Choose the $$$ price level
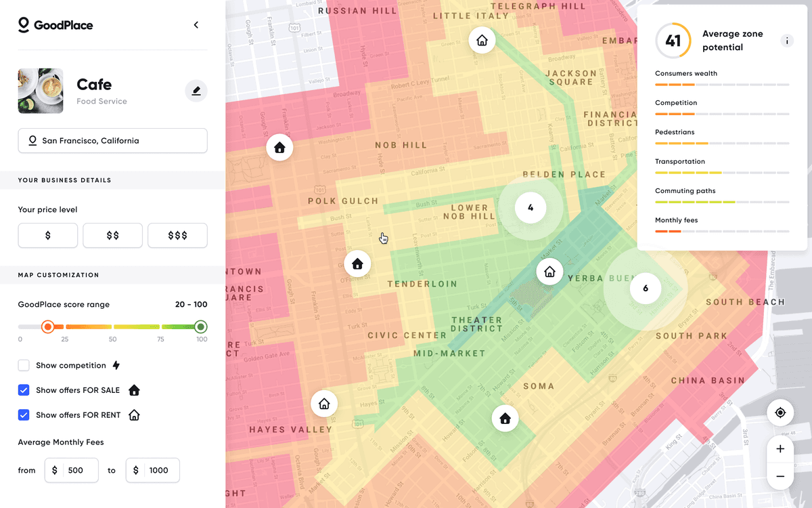The height and width of the screenshot is (508, 812). click(x=177, y=236)
